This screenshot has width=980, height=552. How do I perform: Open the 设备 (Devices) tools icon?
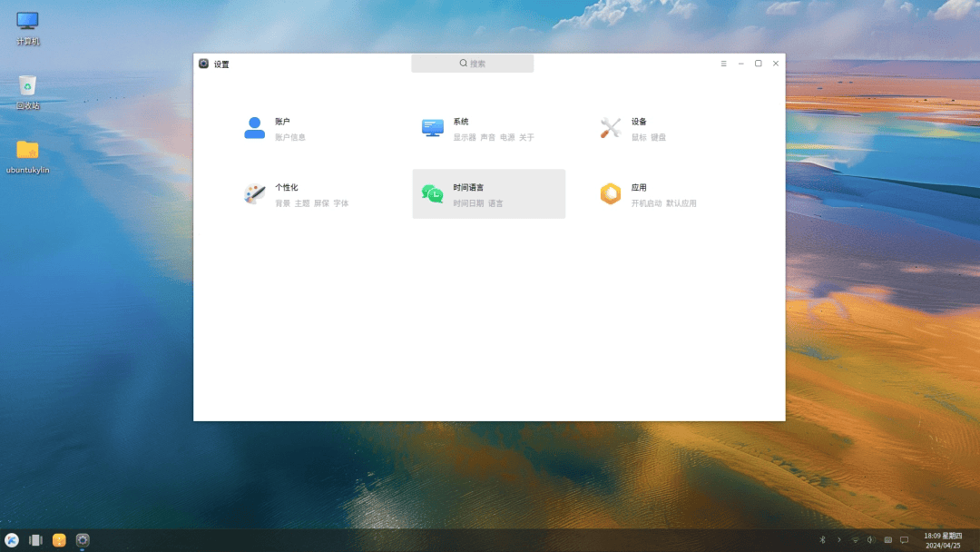611,128
